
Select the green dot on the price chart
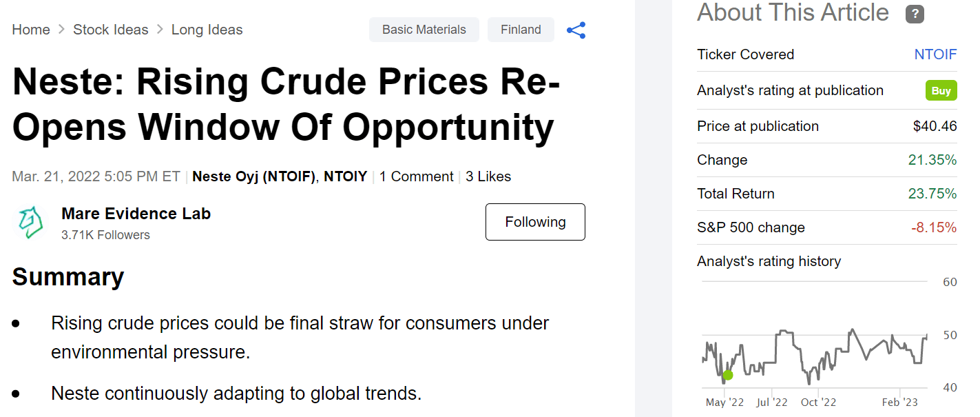point(728,376)
